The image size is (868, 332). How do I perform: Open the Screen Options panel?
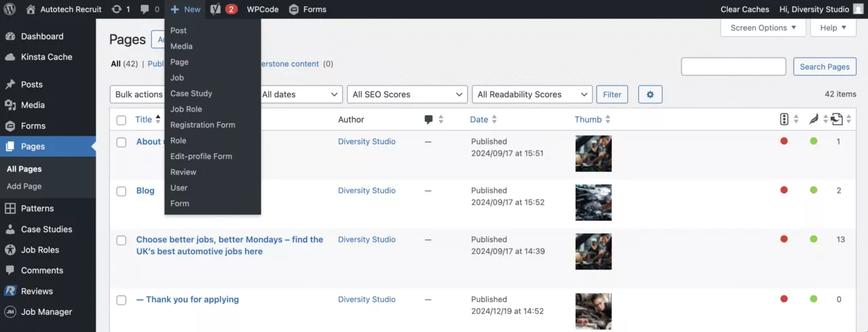click(763, 28)
